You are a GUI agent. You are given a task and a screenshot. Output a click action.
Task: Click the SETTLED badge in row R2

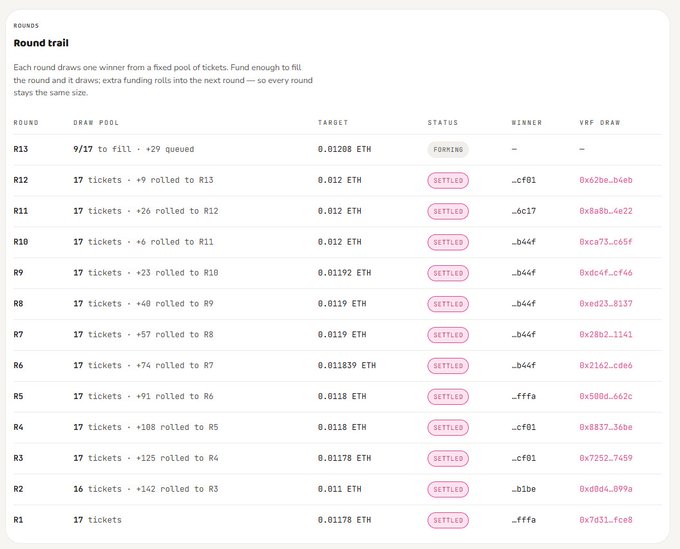(448, 489)
